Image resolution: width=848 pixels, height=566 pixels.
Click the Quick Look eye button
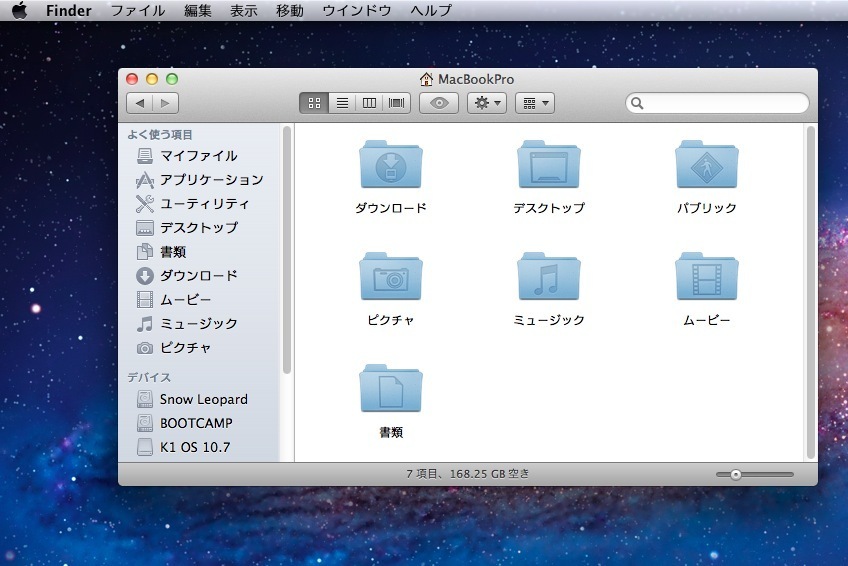pyautogui.click(x=438, y=103)
